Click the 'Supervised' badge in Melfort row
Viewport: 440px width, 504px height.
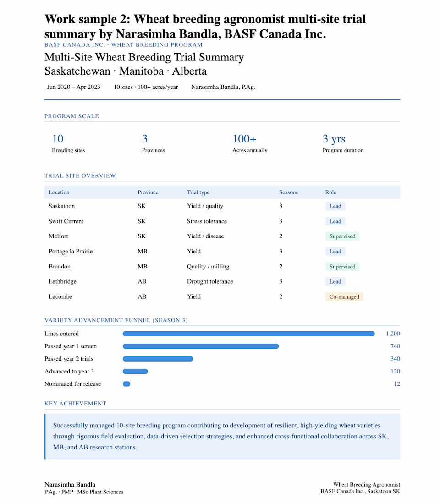tap(342, 236)
